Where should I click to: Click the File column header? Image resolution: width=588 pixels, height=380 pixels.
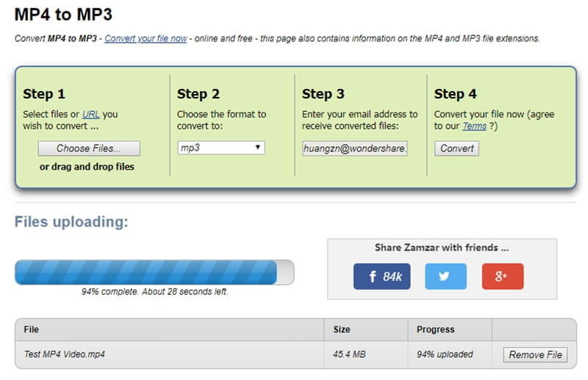(32, 330)
